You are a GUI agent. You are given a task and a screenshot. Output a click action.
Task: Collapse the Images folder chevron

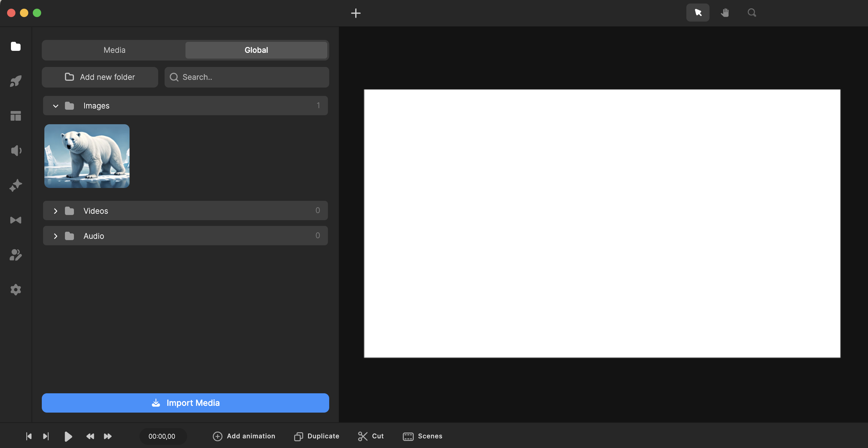56,106
